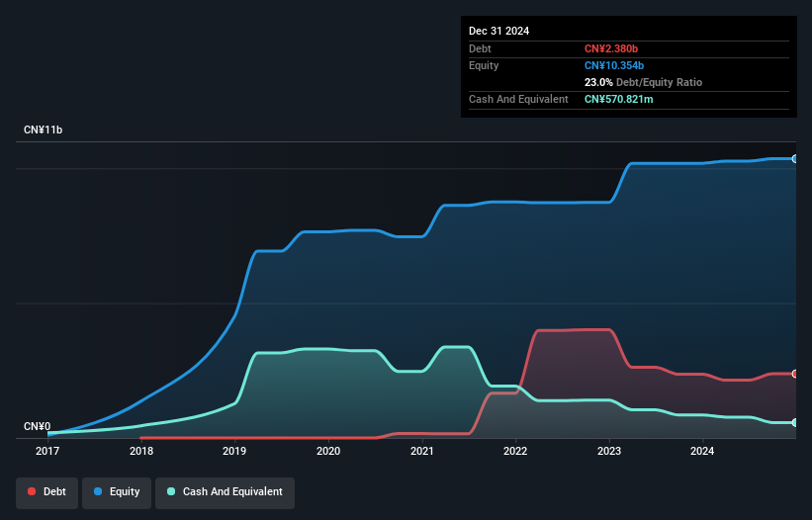This screenshot has height=520, width=812.
Task: Select the Cash endpoint marker on the chart
Action: point(795,423)
